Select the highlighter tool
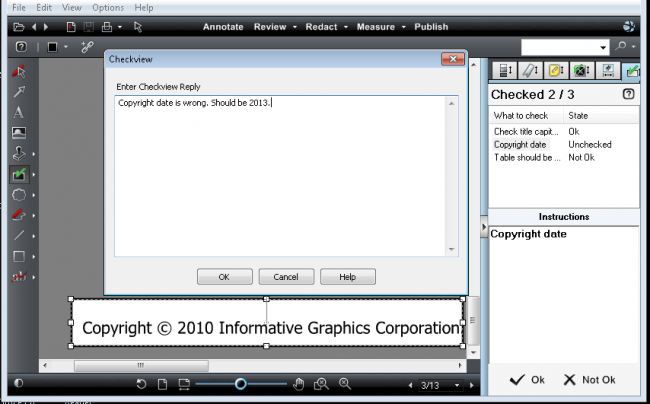This screenshot has height=404, width=650. 19,215
